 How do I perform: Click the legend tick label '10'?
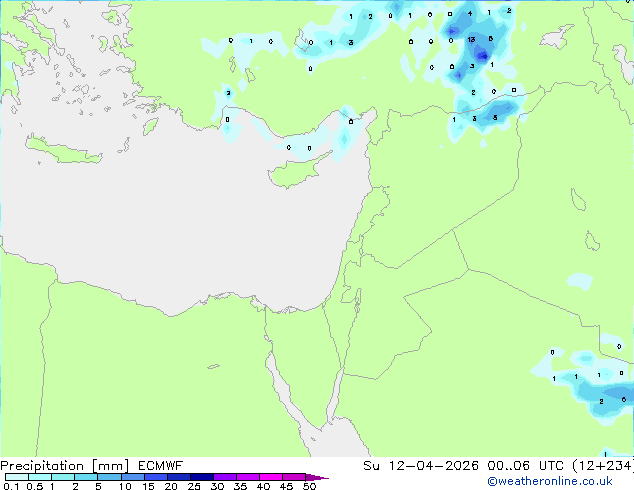pyautogui.click(x=125, y=486)
